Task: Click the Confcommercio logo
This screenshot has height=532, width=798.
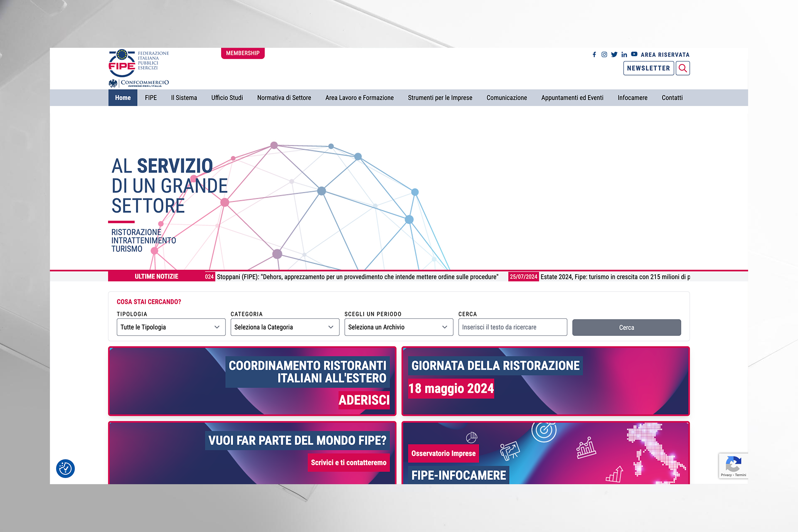Action: tap(139, 83)
